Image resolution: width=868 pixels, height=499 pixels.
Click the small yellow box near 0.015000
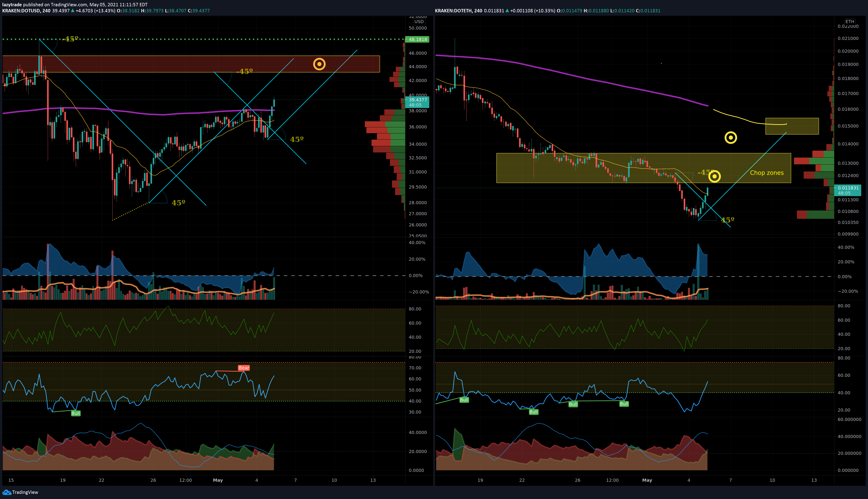click(792, 126)
